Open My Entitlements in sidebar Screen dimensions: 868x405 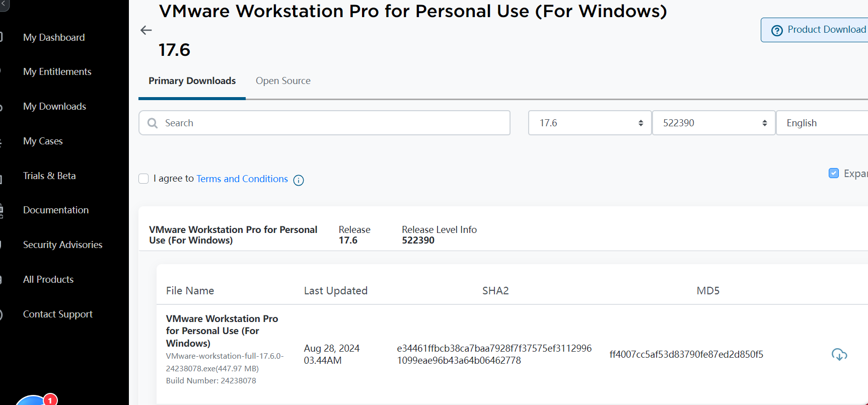[x=57, y=71]
